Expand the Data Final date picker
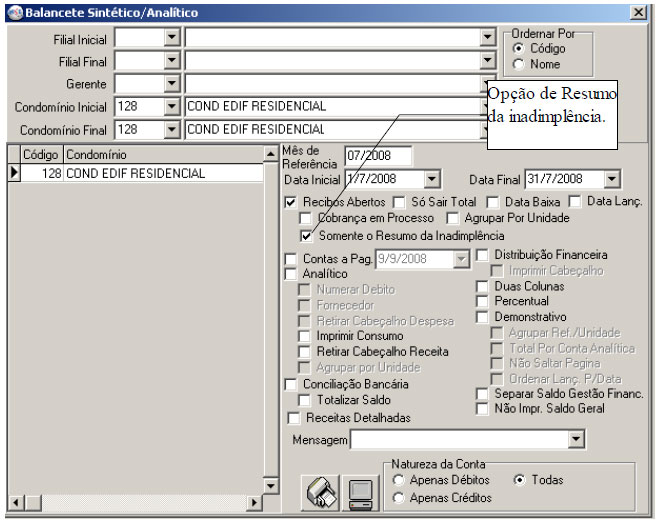This screenshot has width=658, height=523. pyautogui.click(x=611, y=179)
